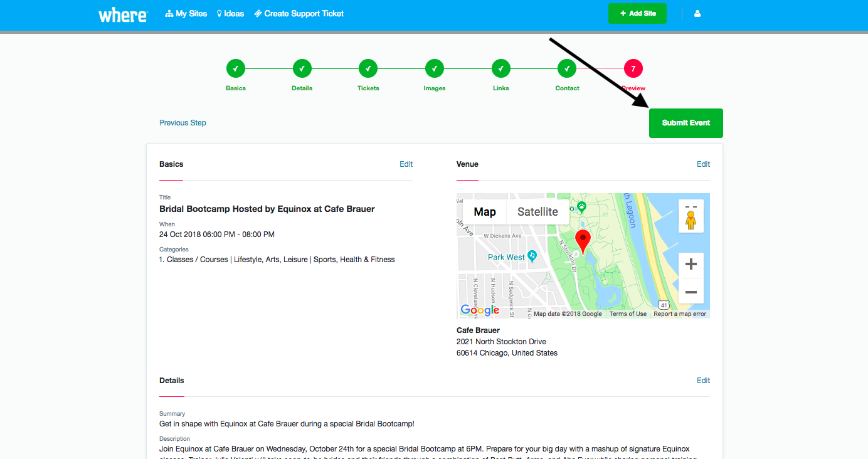Click the Add Site button
The height and width of the screenshot is (459, 868).
click(x=637, y=13)
